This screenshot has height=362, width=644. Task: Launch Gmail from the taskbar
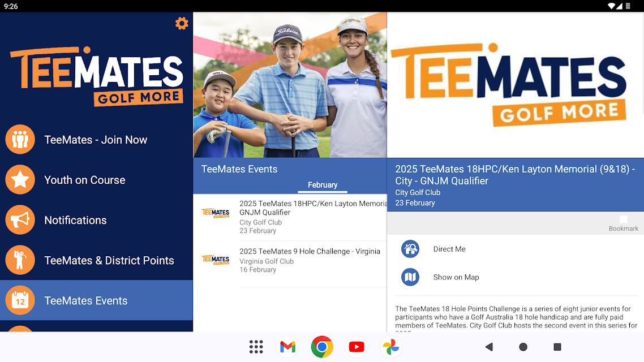(x=287, y=347)
